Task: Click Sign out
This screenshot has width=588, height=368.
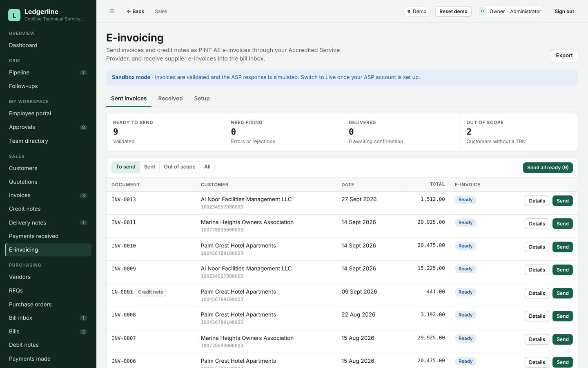Action: (564, 11)
